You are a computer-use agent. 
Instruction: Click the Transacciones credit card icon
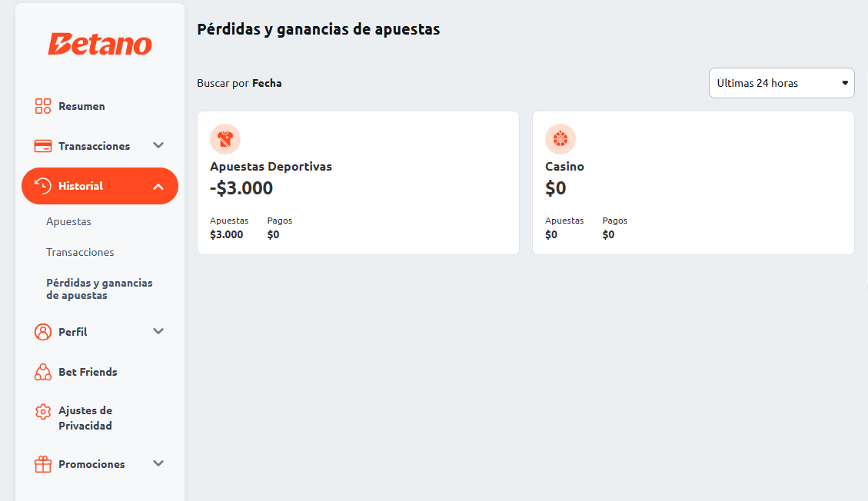42,146
